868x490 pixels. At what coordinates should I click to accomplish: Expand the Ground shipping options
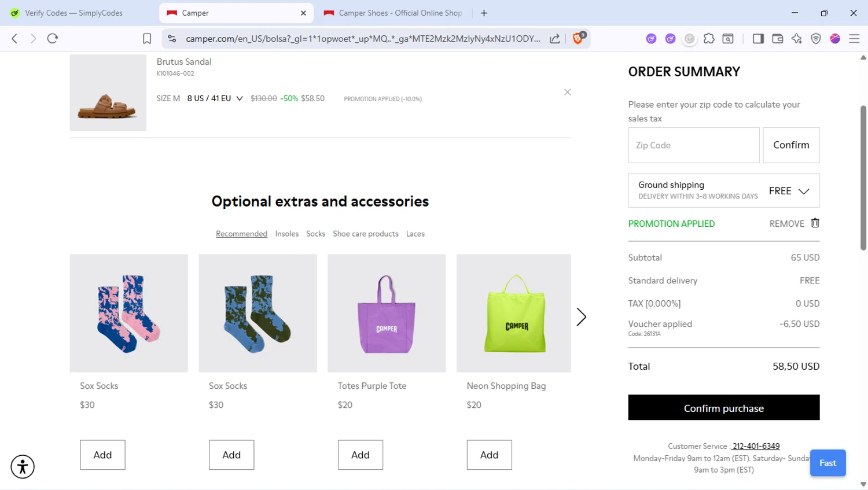point(724,190)
